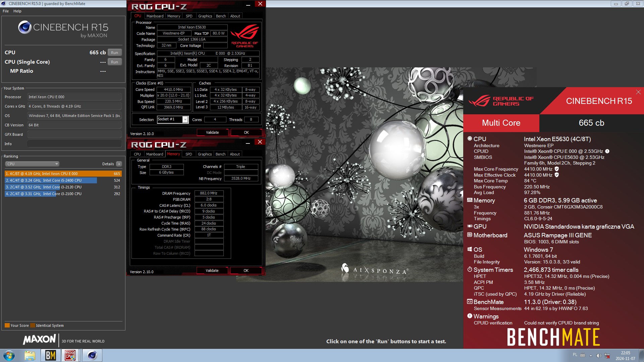The image size is (644, 362).
Task: Open Cinebench taskbar icon
Action: (92, 355)
